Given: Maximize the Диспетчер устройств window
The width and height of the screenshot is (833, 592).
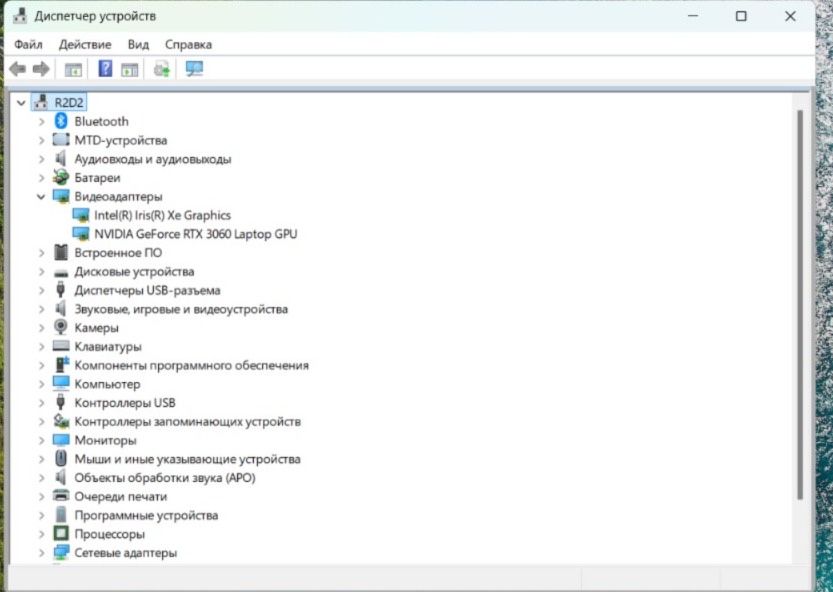Looking at the screenshot, I should coord(741,16).
